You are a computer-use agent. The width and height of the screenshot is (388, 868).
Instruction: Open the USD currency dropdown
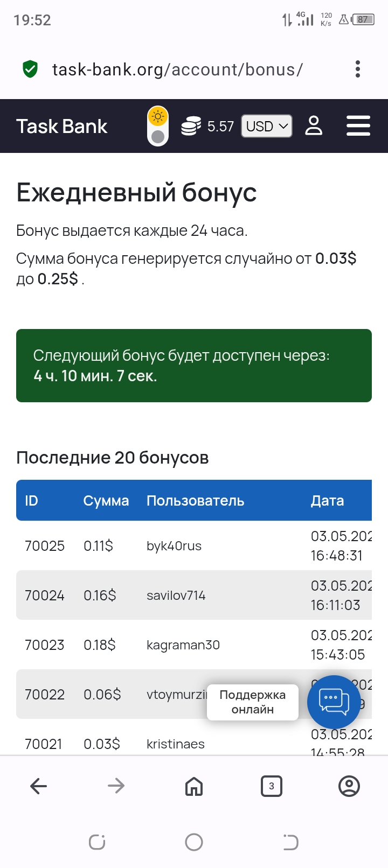pos(267,127)
